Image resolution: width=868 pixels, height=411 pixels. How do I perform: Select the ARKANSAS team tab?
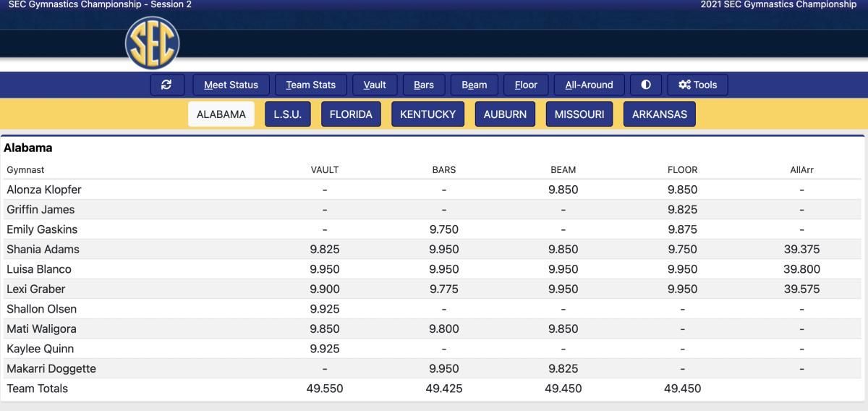pos(660,114)
